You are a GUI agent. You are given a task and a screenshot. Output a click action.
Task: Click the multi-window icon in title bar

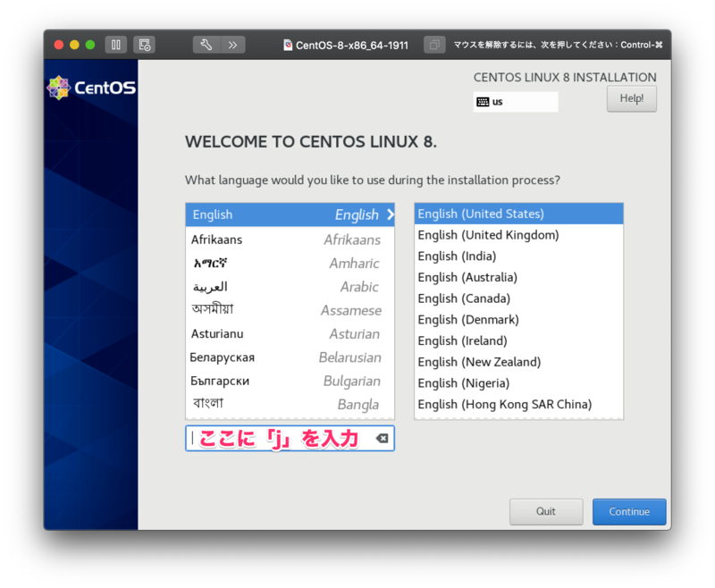434,45
